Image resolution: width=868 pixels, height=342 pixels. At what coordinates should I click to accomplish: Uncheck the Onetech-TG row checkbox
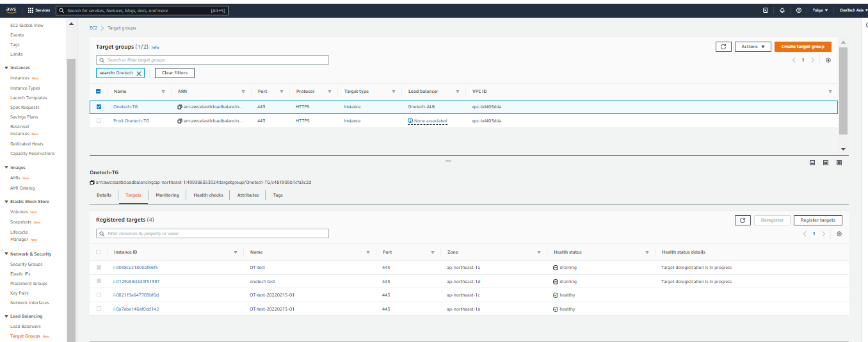(x=99, y=106)
